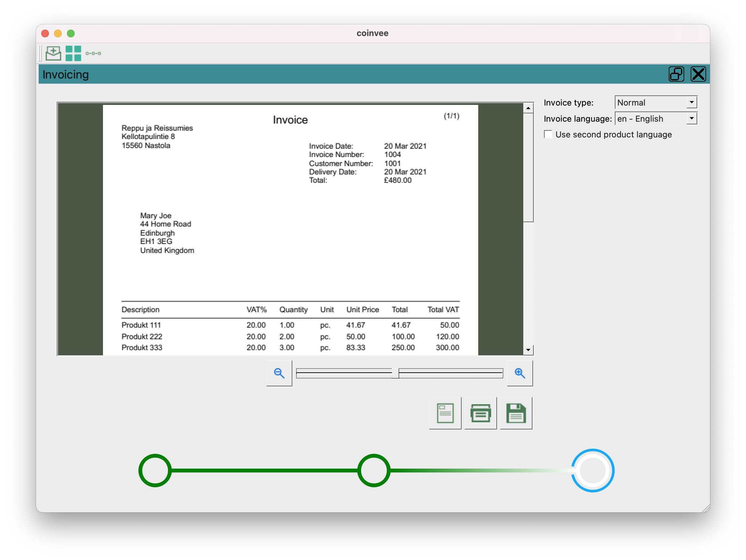Go to first green step circle
The height and width of the screenshot is (560, 746).
tap(155, 470)
